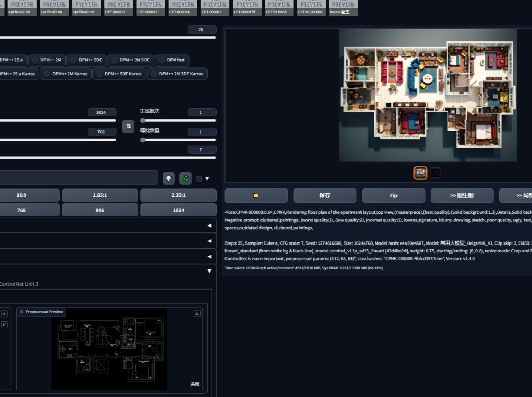Pick the CPT3D-000002 LoRA card
Screen dimensions: 532x397
tap(311, 7)
